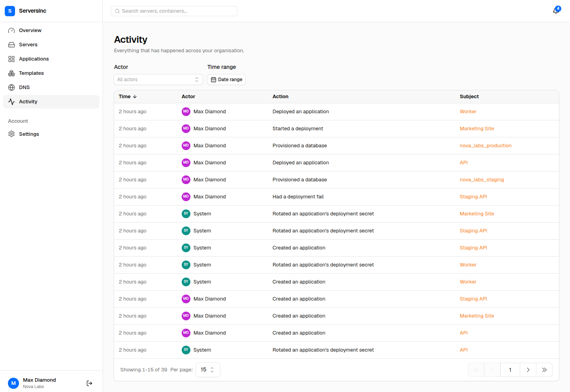Open the Worker link in Deployed application row
This screenshot has width=570, height=392.
pyautogui.click(x=468, y=112)
